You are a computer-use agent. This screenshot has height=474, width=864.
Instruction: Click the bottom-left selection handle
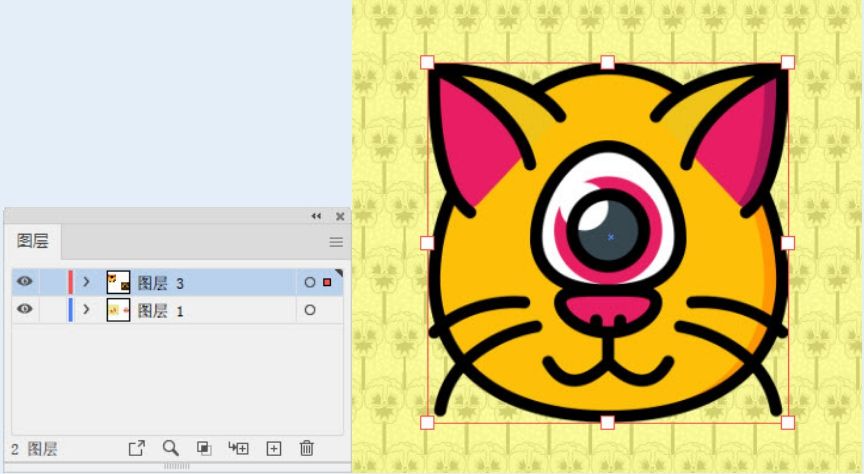tap(427, 423)
